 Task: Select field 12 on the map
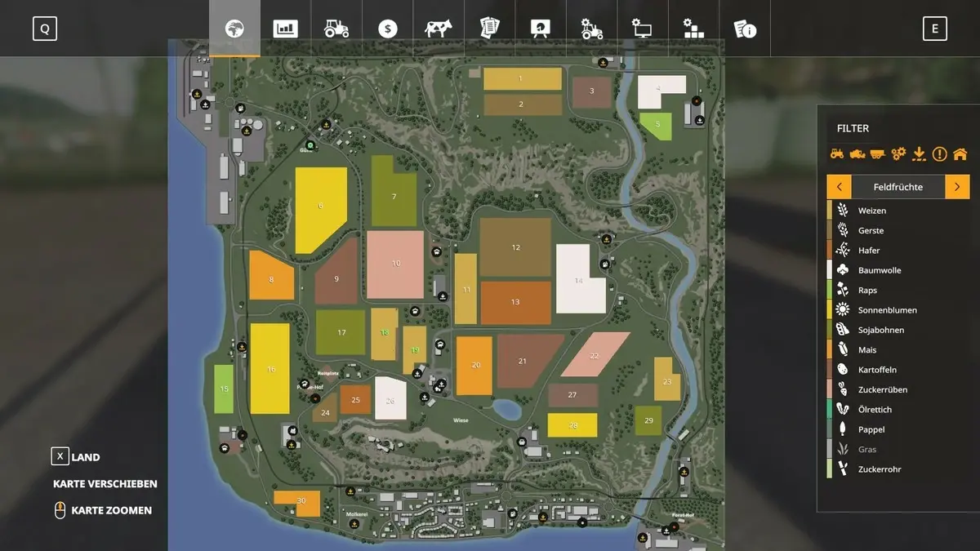pos(515,247)
